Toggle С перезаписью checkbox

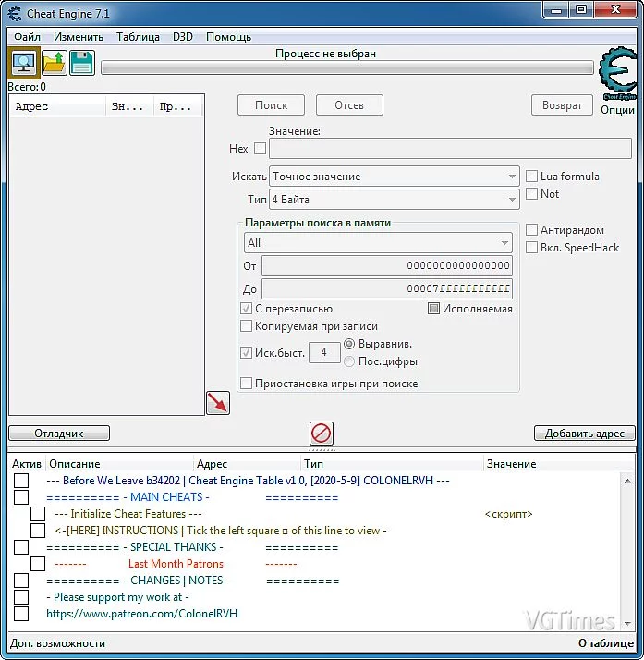pyautogui.click(x=246, y=309)
